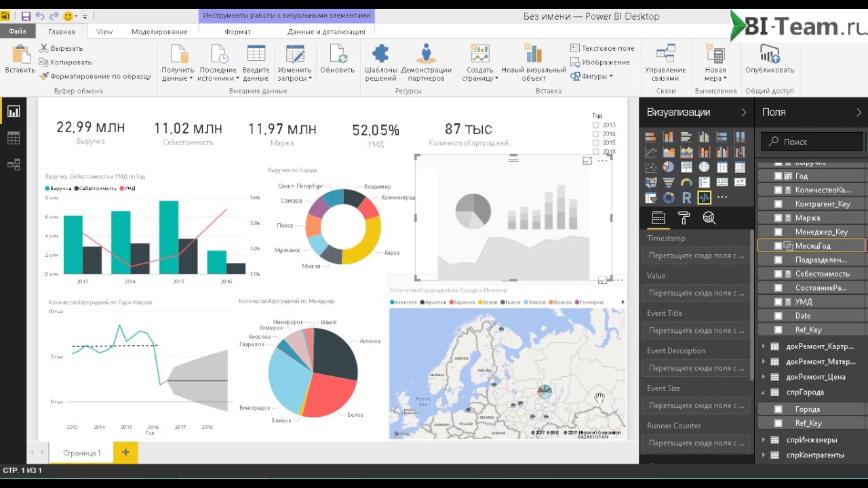Image resolution: width=868 pixels, height=488 pixels.
Task: Open the Analytics magnifier tab
Action: point(709,218)
